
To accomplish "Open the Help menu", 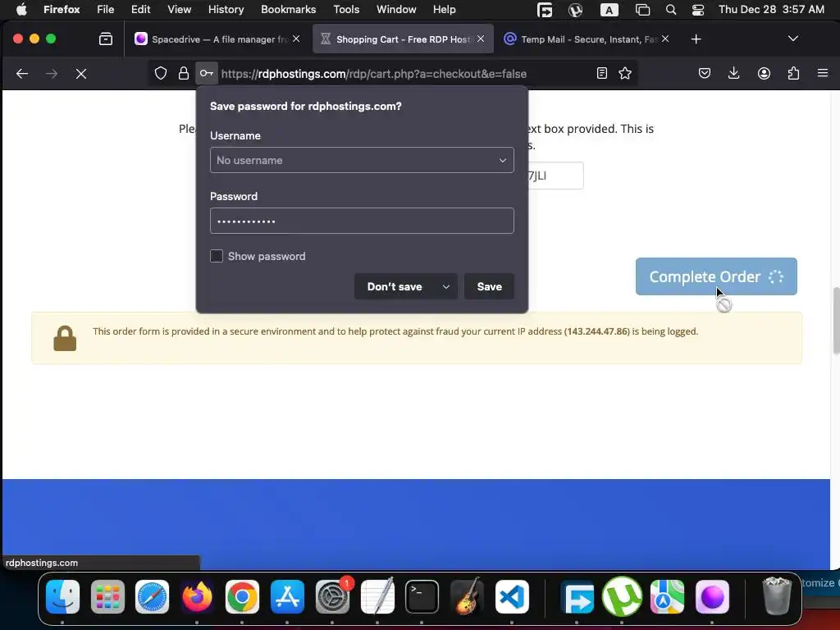I will point(444,10).
